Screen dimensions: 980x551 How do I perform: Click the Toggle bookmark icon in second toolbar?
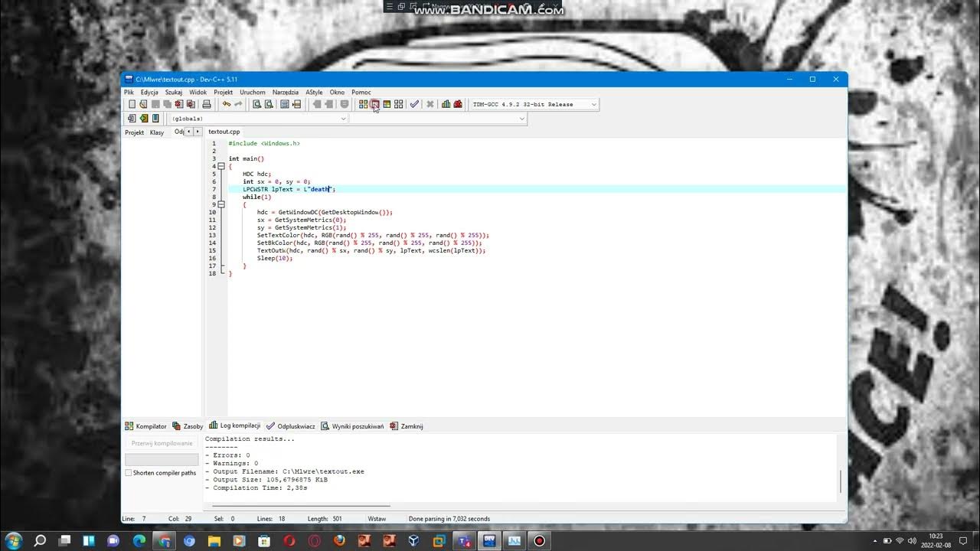coord(143,119)
